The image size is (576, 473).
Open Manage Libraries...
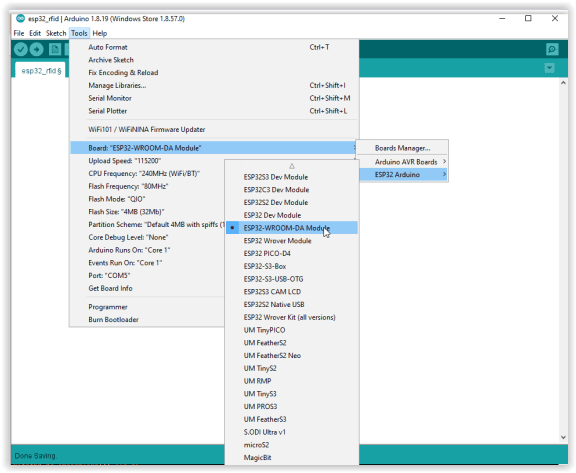[214, 85]
